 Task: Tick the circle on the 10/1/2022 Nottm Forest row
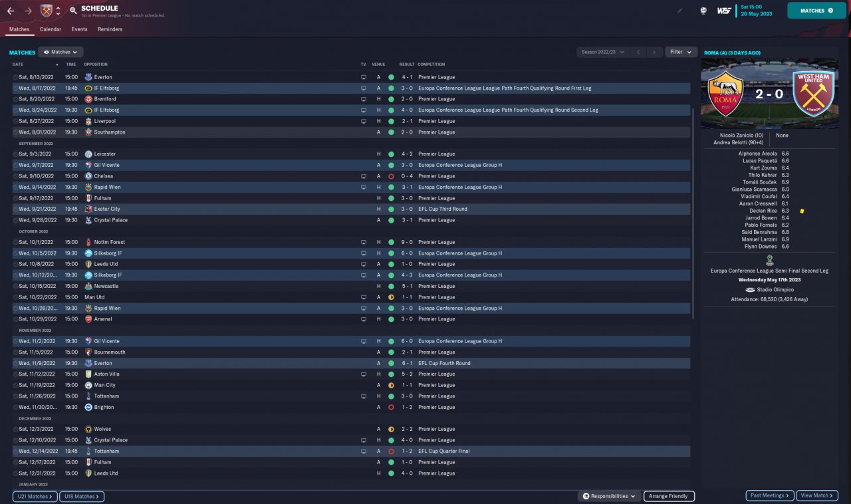pyautogui.click(x=15, y=242)
